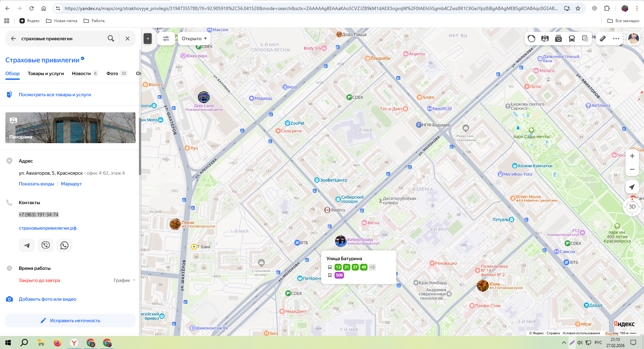Image resolution: width=644 pixels, height=349 pixels.
Task: Open Viber contact for the organization
Action: tap(46, 245)
